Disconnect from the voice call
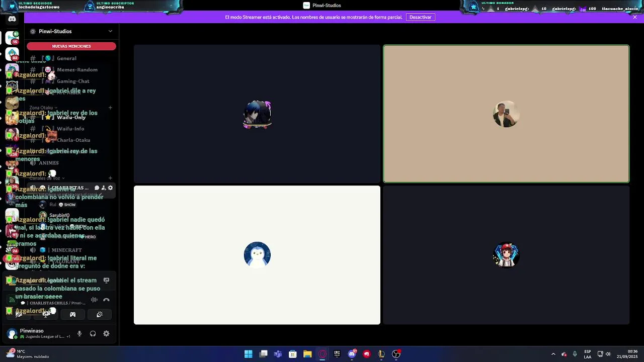The height and width of the screenshot is (362, 644). 106,300
